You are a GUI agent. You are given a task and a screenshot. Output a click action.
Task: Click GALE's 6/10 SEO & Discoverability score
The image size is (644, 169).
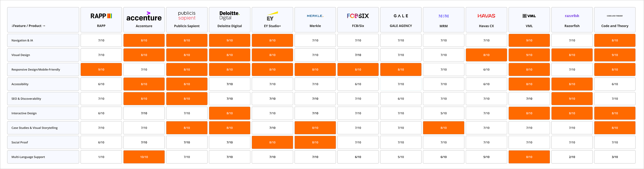coord(401,99)
